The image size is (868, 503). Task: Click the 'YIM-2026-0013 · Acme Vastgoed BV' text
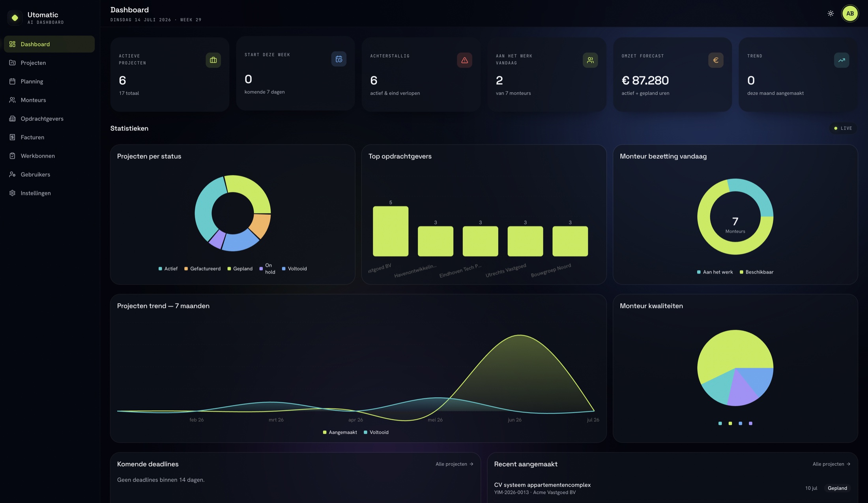(535, 492)
